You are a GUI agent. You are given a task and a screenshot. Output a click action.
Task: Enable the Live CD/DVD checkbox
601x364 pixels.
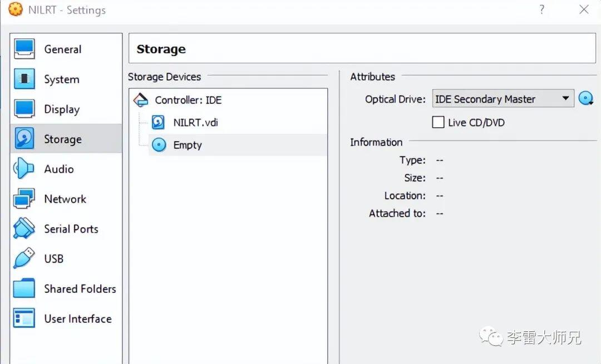[x=439, y=122]
